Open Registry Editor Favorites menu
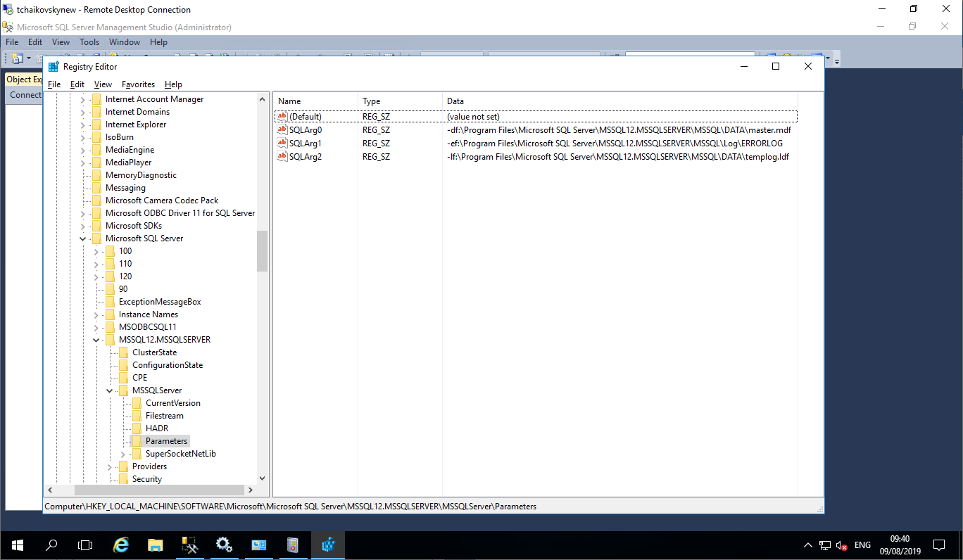 138,84
